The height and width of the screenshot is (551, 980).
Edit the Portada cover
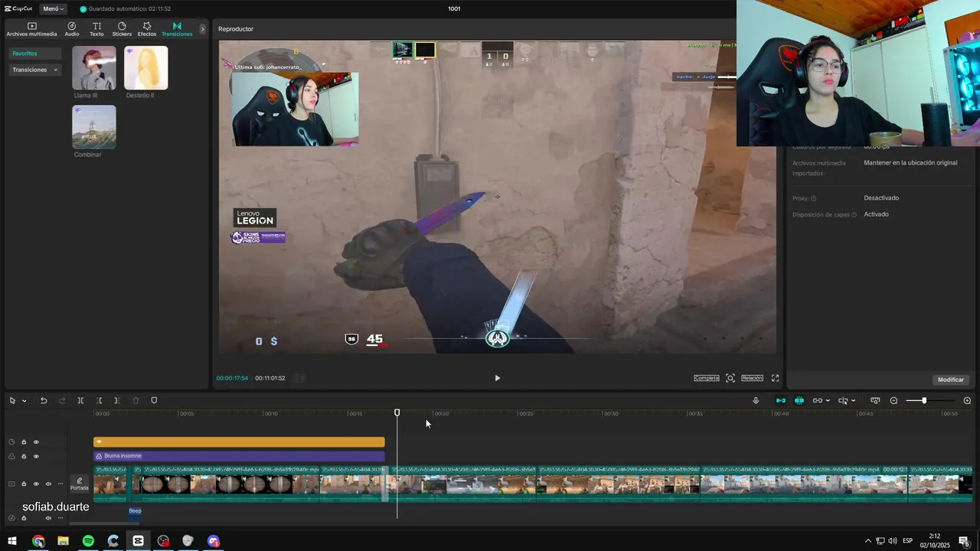click(x=80, y=484)
